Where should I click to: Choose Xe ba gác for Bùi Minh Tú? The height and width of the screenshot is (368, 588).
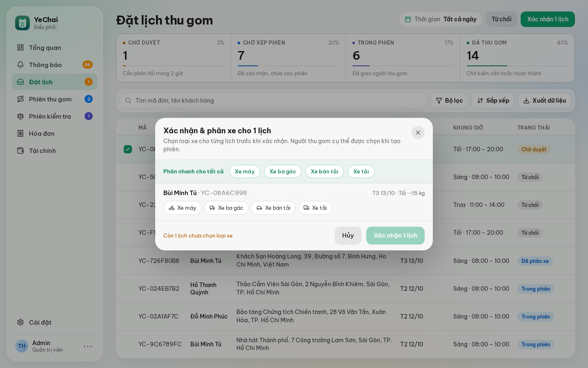pos(226,208)
